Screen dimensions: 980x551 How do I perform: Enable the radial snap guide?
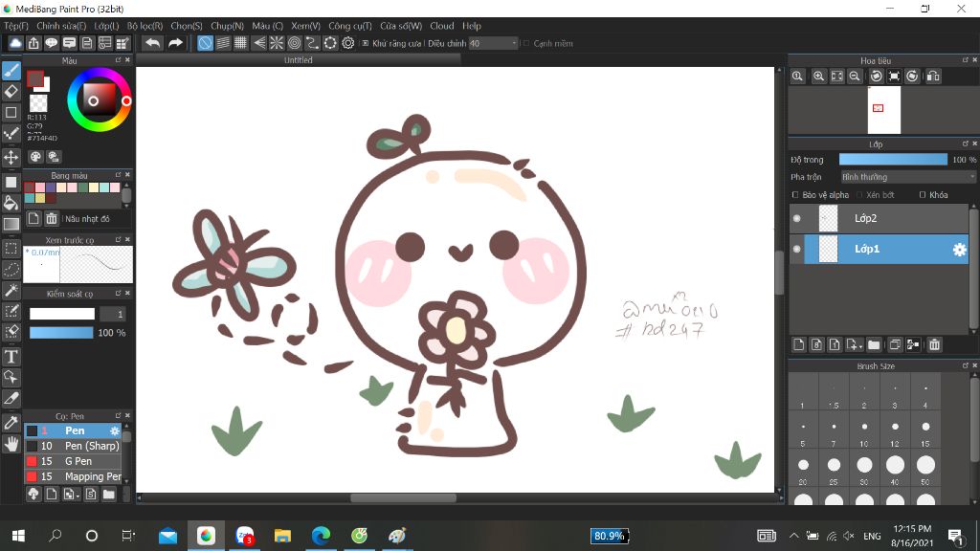277,43
